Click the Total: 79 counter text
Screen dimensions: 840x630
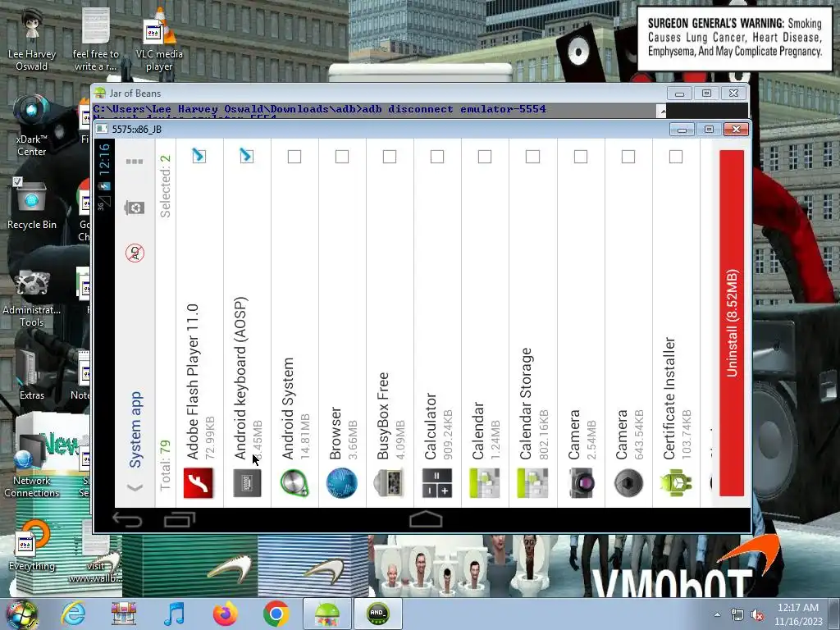pos(166,466)
